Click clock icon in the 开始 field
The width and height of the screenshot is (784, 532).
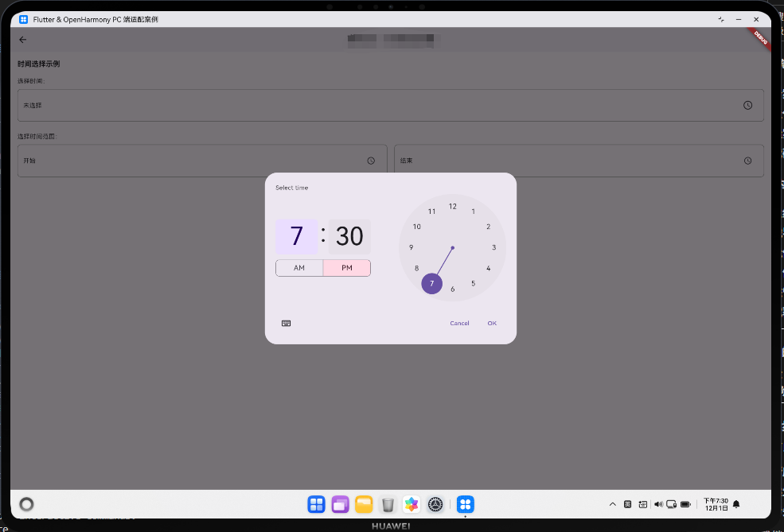pos(371,161)
